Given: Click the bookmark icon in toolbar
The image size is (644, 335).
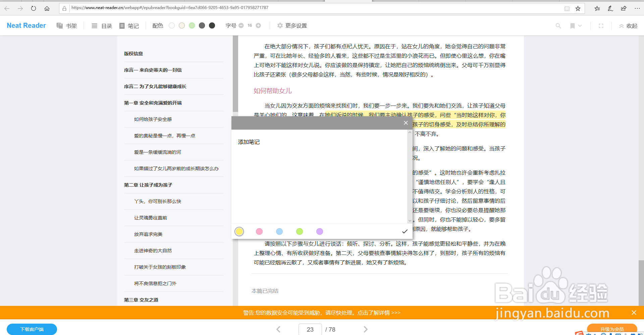Looking at the screenshot, I should coord(573,26).
